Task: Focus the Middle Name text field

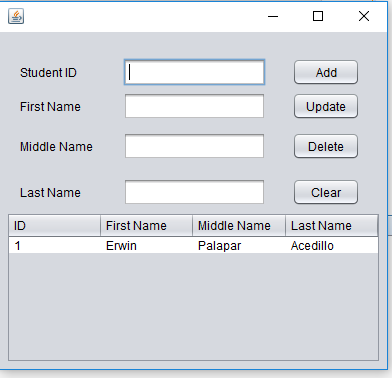Action: [x=194, y=146]
